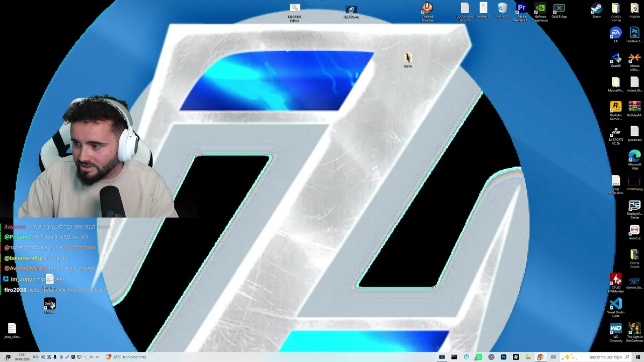Open the microphone tray icon
This screenshot has width=644, height=362.
click(x=55, y=357)
